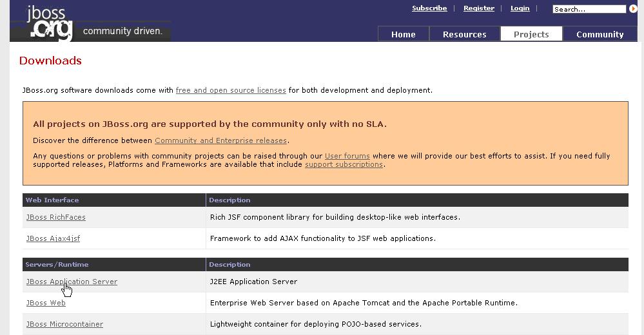The height and width of the screenshot is (335, 644).
Task: Open the Login link
Action: (520, 8)
